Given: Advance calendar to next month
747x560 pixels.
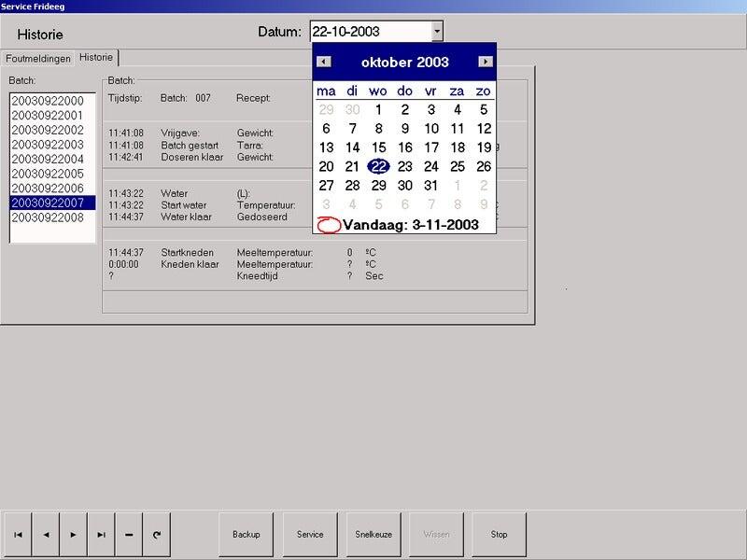Looking at the screenshot, I should point(485,62).
